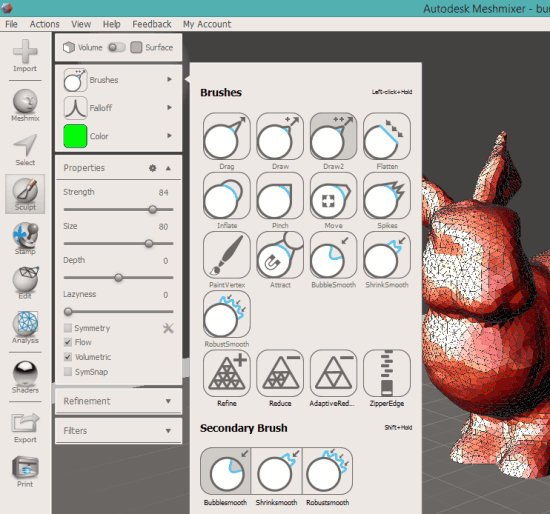Choose Shrinksmooth as secondary brush
Screen dimensions: 550x514
pos(276,471)
